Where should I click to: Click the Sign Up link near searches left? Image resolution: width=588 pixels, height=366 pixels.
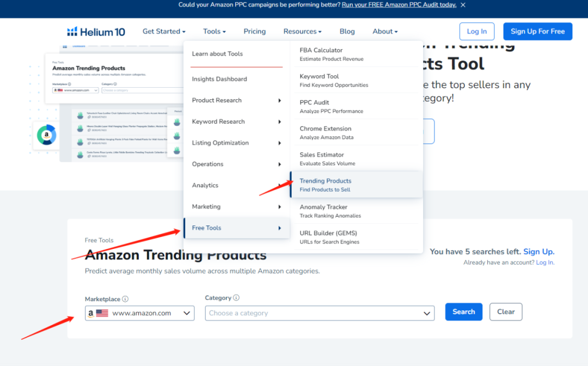click(538, 252)
